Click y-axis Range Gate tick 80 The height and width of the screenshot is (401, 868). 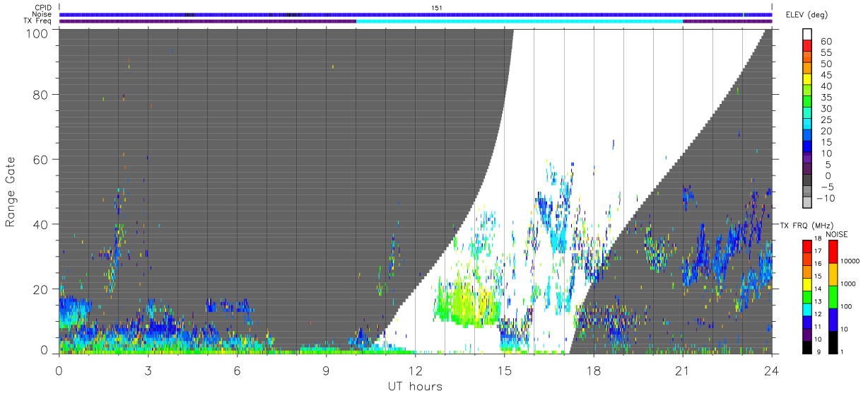click(x=42, y=94)
